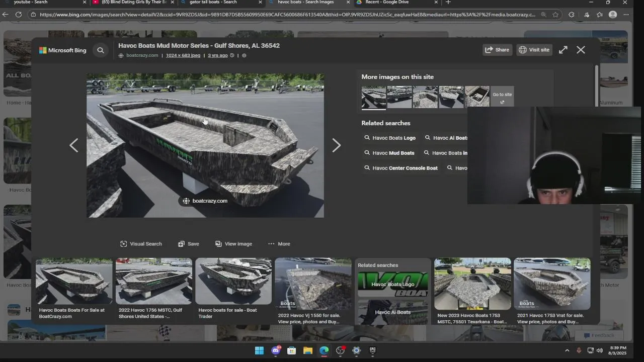Save the image to collections

point(189,244)
